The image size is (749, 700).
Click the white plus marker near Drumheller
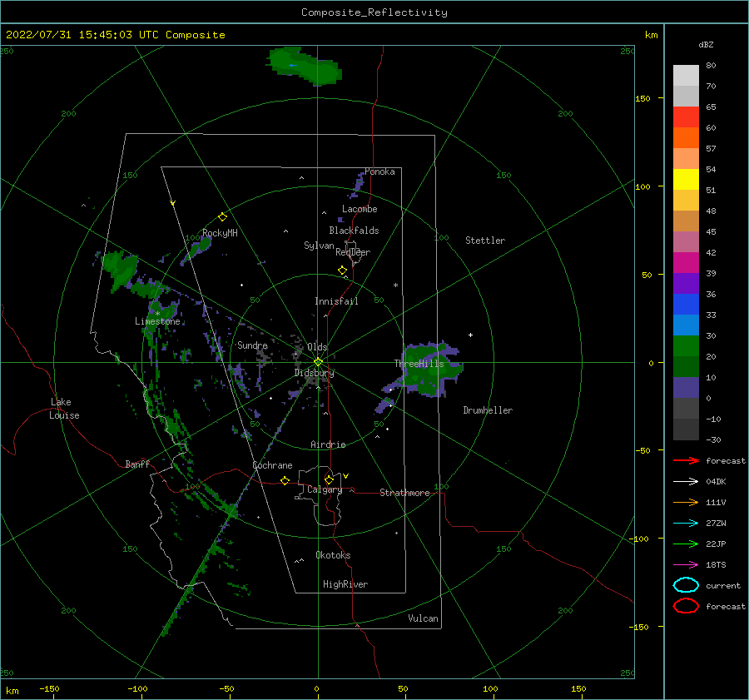click(x=470, y=335)
